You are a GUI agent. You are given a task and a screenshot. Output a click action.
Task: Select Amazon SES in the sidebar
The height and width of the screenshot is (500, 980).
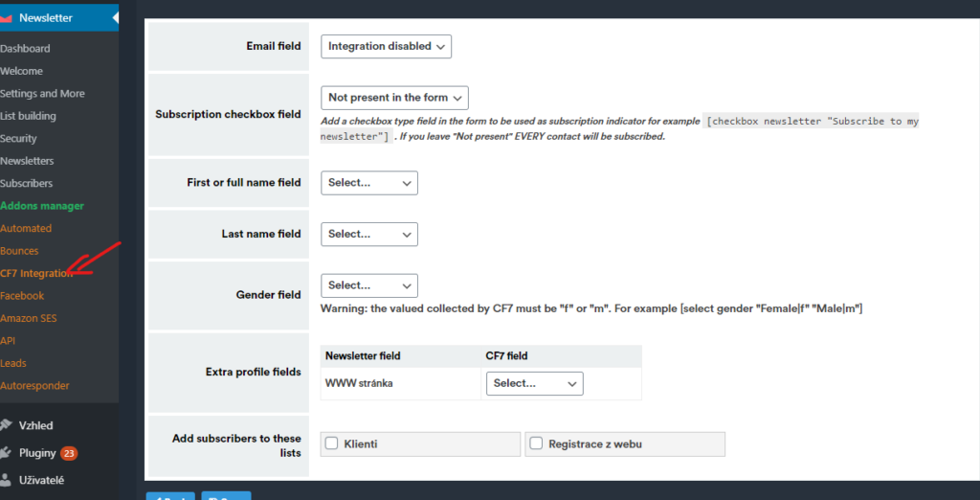point(29,318)
